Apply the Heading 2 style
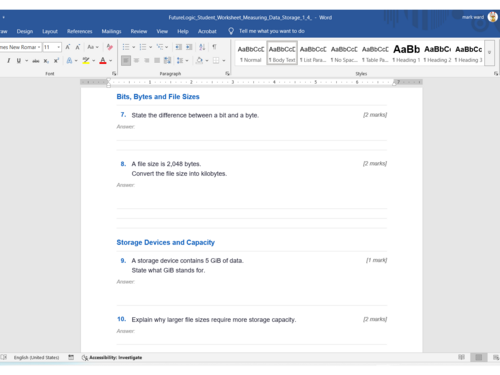500x375 pixels. [x=437, y=53]
